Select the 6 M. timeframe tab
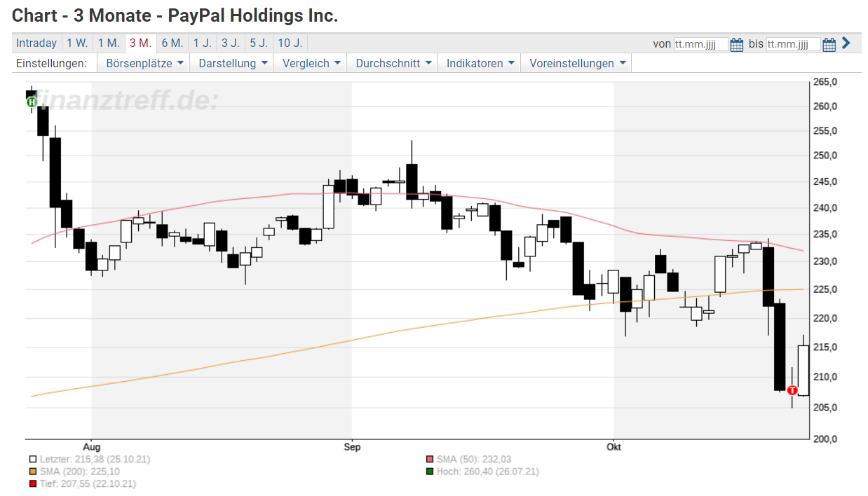868x496 pixels. point(172,43)
